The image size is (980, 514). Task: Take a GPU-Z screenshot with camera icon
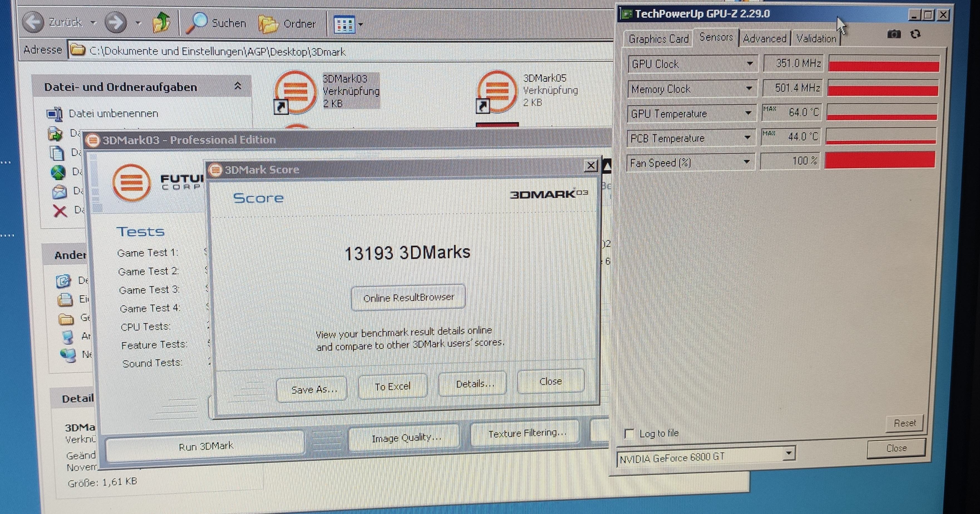(x=894, y=34)
